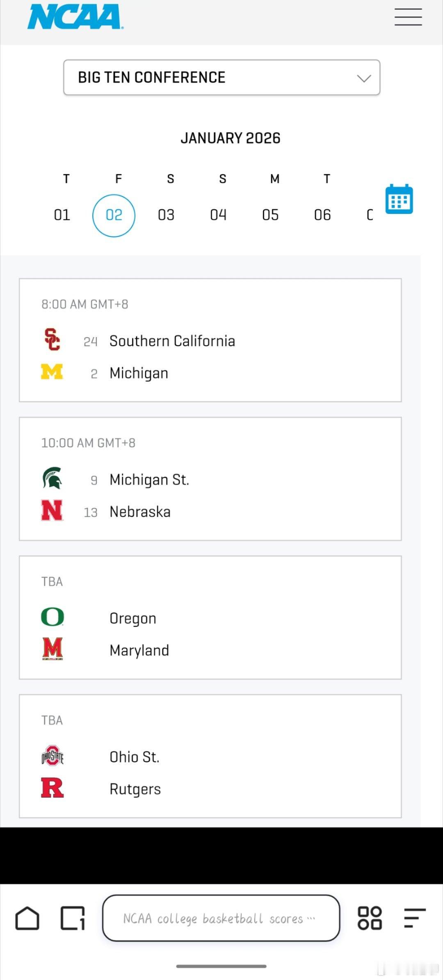Image resolution: width=443 pixels, height=980 pixels.
Task: Open the hamburger menu at top right
Action: tap(408, 17)
